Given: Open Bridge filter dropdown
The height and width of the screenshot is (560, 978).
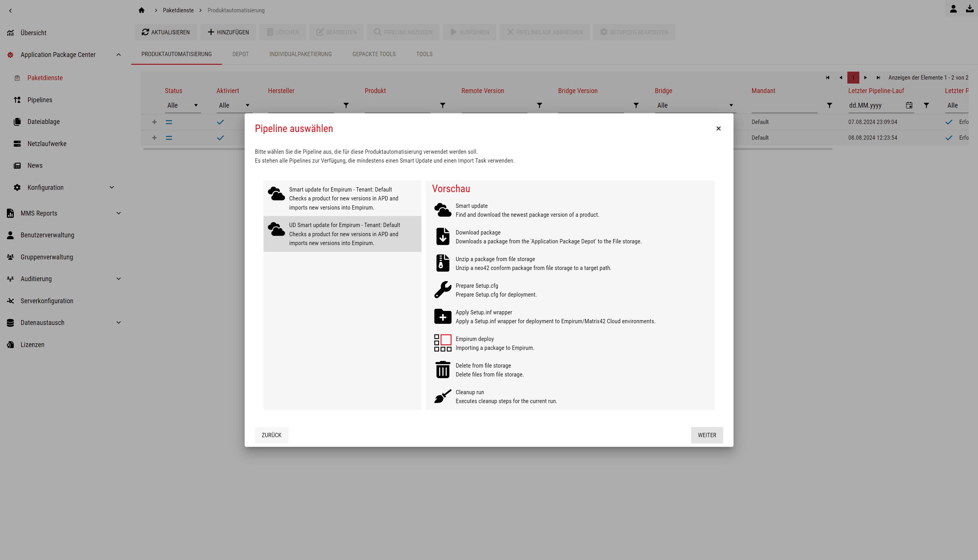Looking at the screenshot, I should click(695, 105).
